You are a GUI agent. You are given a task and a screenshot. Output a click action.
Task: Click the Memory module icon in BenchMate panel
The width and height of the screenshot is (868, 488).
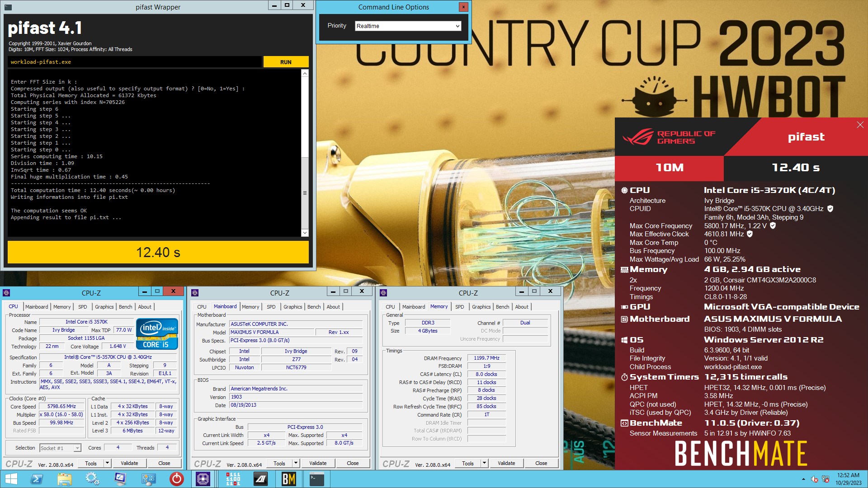[x=624, y=270]
